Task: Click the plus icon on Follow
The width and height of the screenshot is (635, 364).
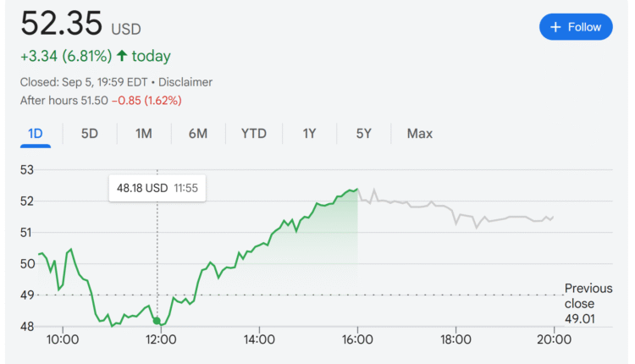Action: [555, 27]
